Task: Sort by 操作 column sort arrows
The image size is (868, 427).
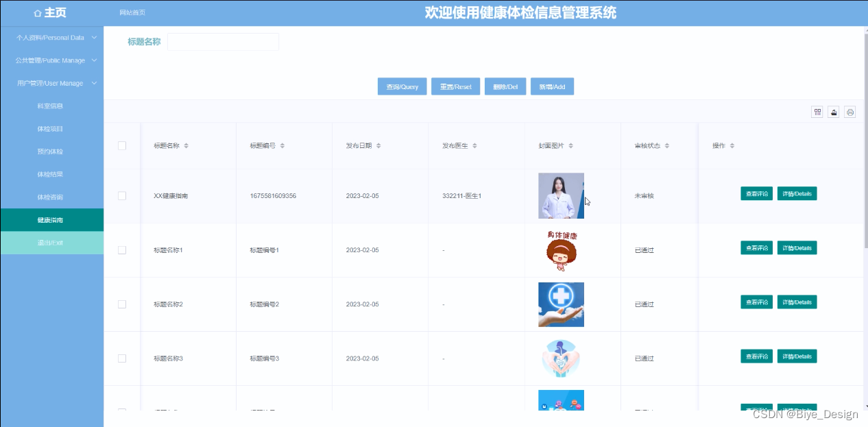Action: point(732,146)
